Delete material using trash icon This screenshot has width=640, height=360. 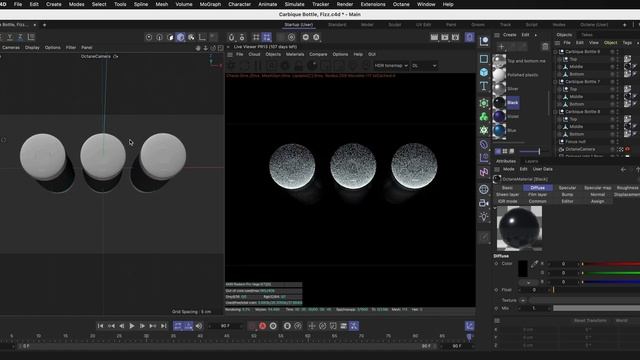545,47
